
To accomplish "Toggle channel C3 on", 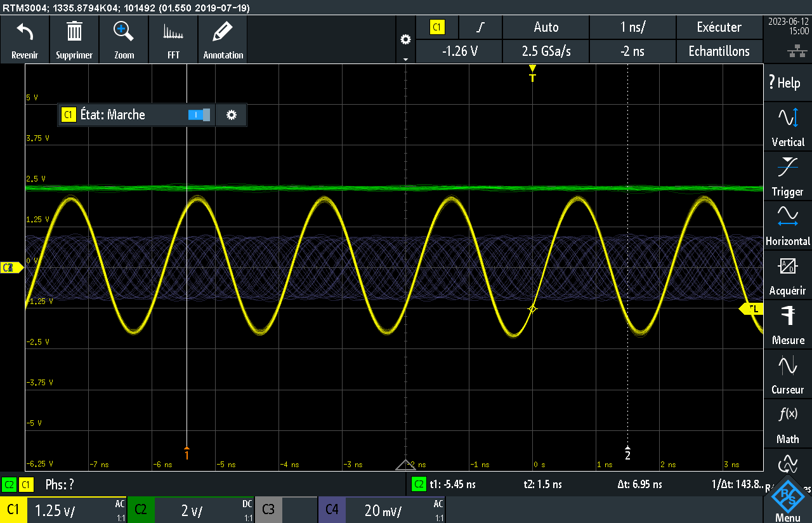I will click(286, 510).
